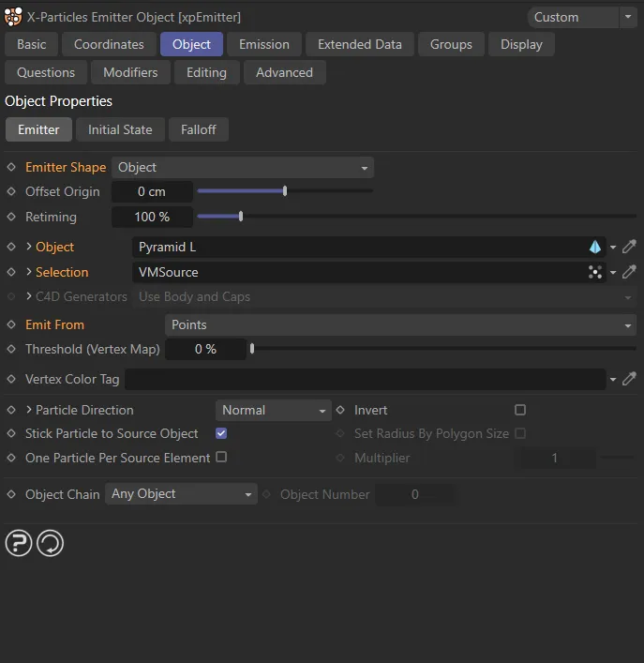Click the empty Vertex Color Tag field
This screenshot has width=644, height=663.
365,379
